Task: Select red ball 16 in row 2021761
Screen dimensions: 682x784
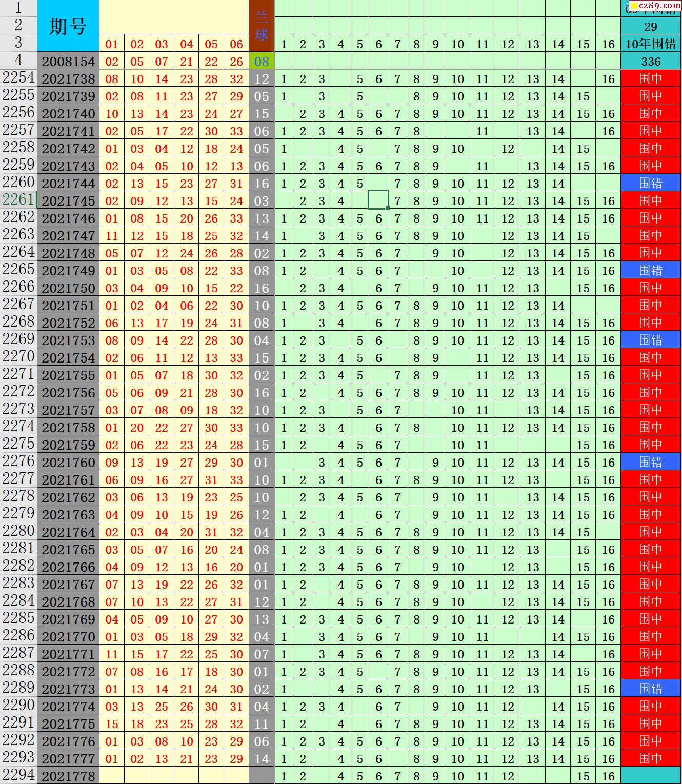Action: coord(162,479)
